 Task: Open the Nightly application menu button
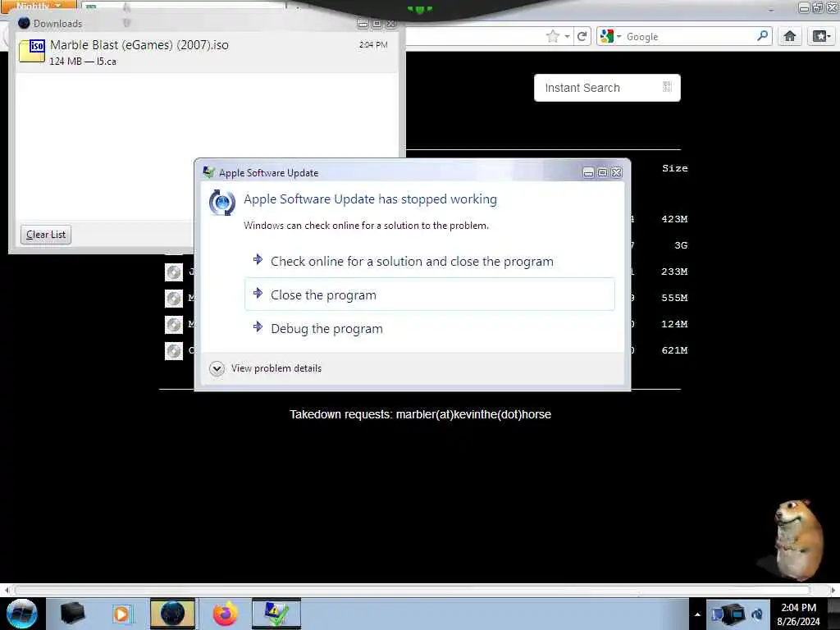click(x=39, y=6)
